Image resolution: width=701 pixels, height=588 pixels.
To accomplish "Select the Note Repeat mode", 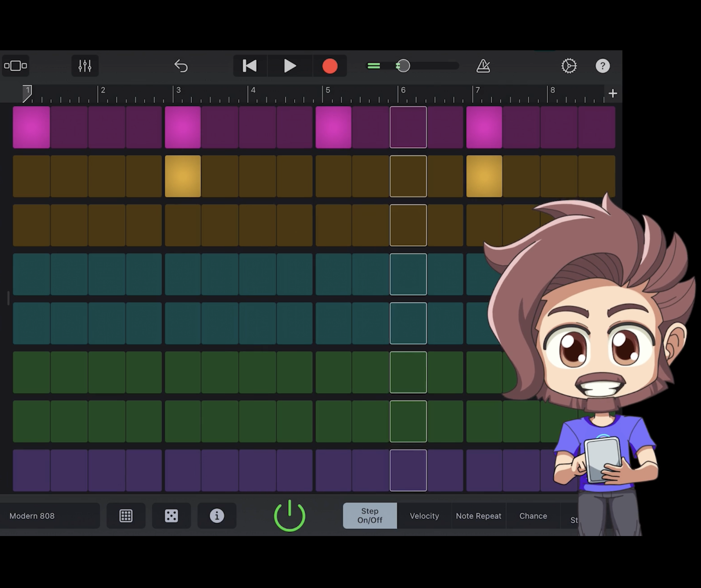I will click(478, 516).
